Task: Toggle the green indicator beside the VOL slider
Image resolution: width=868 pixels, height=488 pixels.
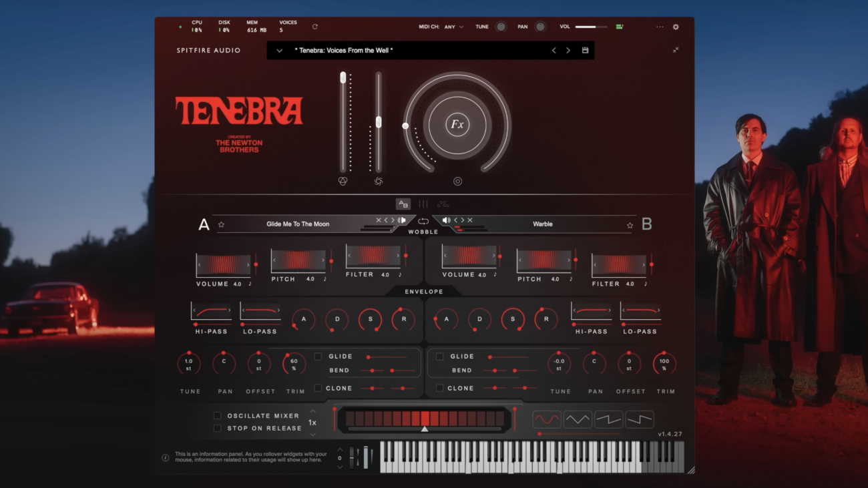Action: (620, 27)
